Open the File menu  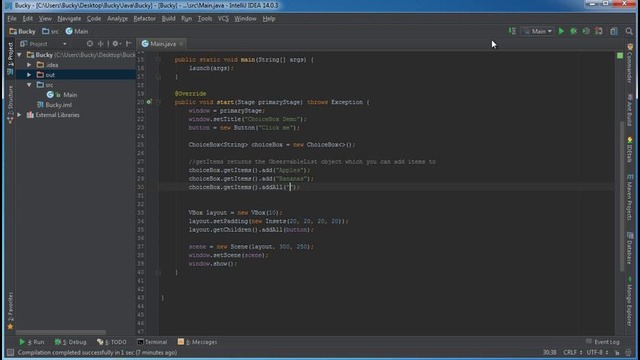tap(12, 19)
